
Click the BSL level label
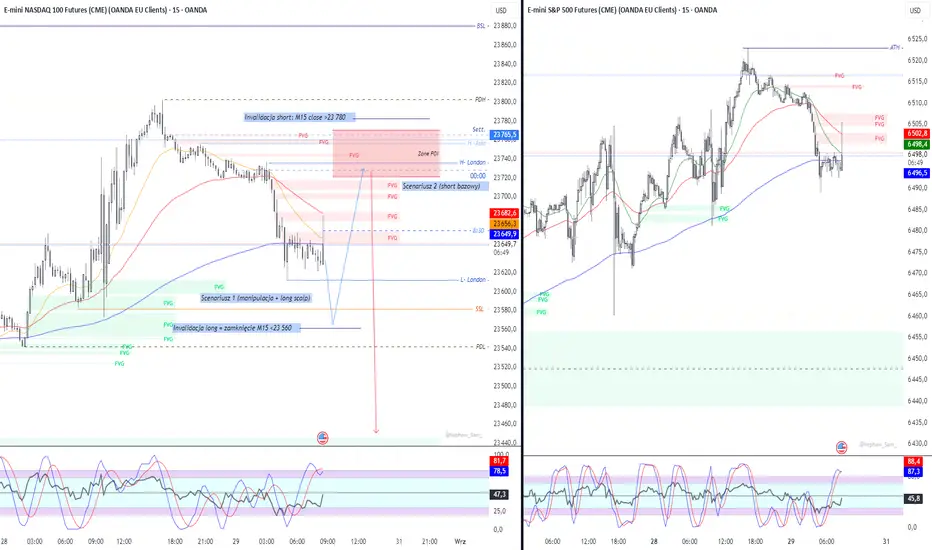(481, 26)
